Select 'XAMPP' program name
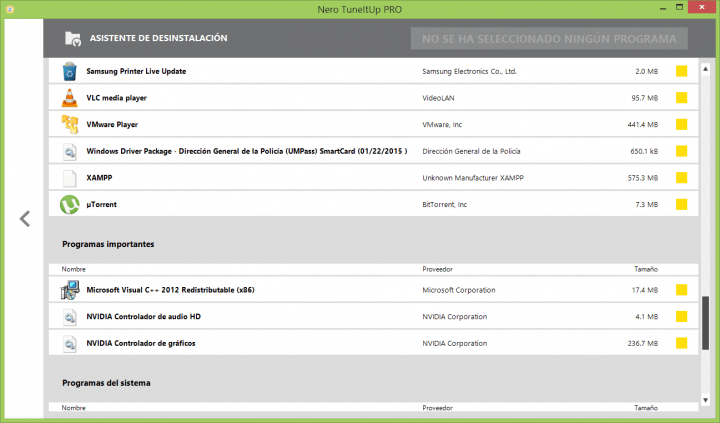 (99, 178)
